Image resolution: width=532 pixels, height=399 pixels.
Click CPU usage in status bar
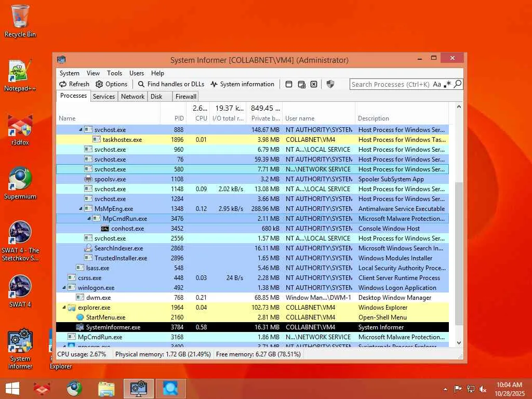pyautogui.click(x=82, y=354)
